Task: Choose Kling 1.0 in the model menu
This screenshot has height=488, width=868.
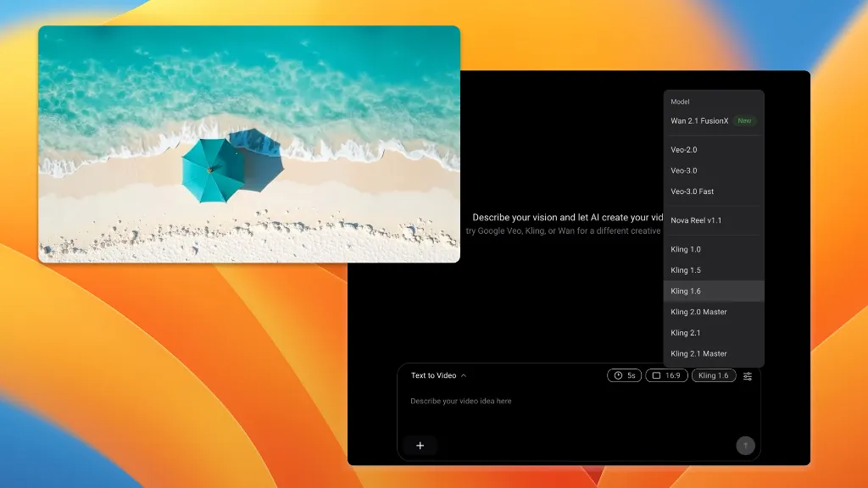Action: pos(686,249)
